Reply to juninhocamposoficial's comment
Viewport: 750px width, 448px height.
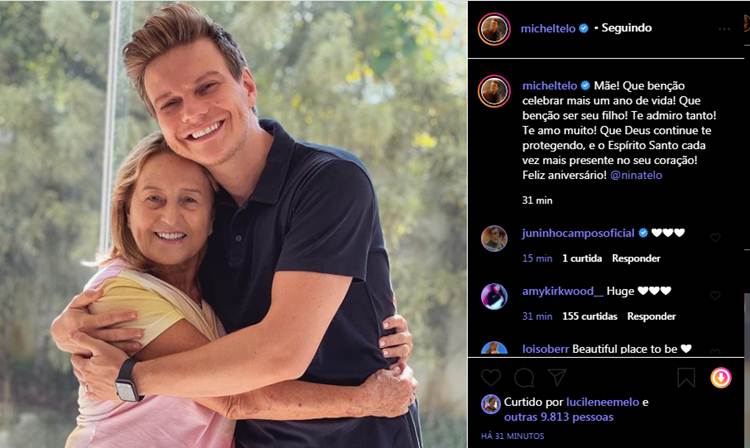click(636, 258)
